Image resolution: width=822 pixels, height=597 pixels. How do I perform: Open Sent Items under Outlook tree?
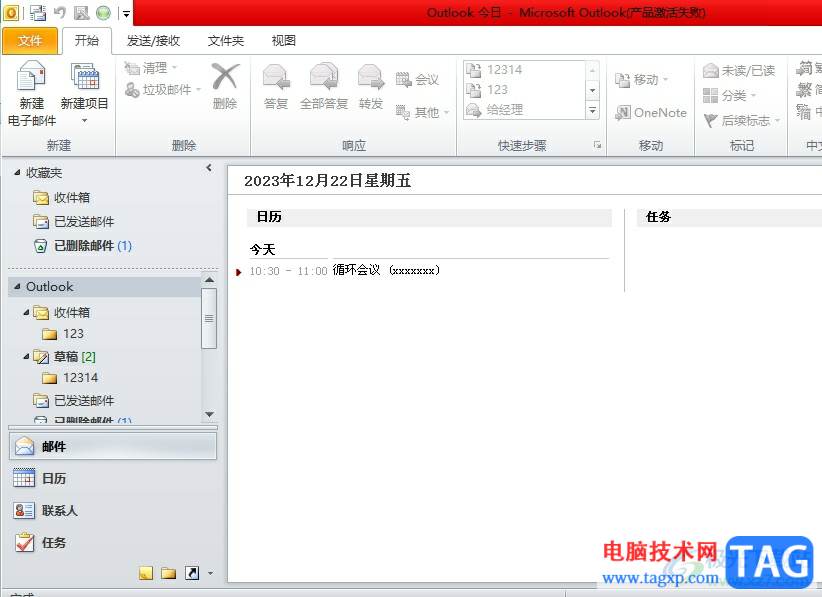pyautogui.click(x=73, y=400)
